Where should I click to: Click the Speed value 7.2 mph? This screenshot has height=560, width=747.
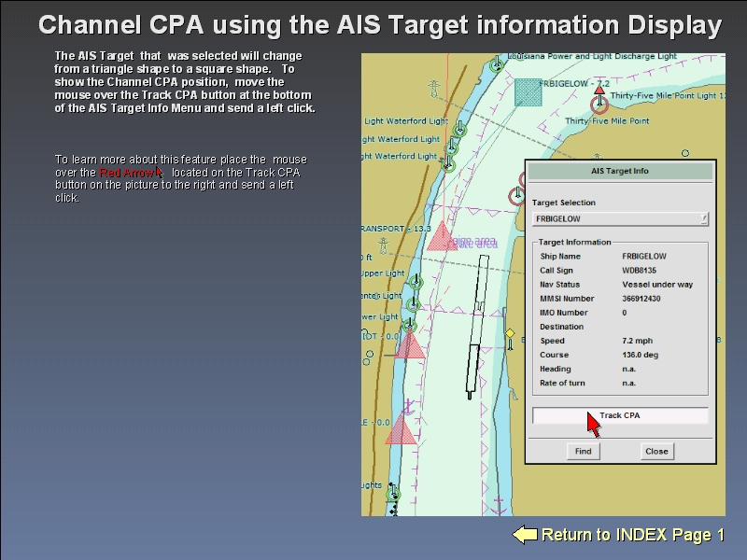[638, 341]
